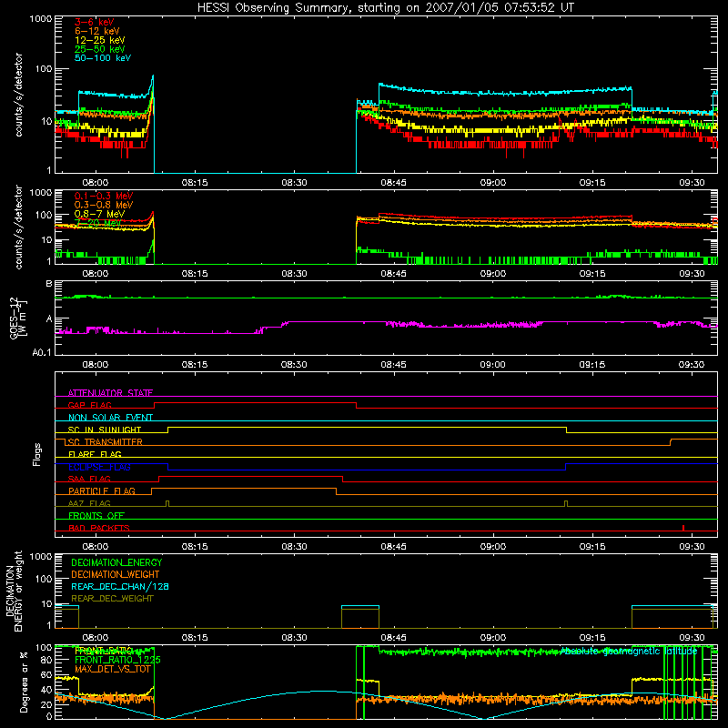Click the DECIMATION ENERGY or weight axis title
This screenshot has height=728, width=728.
[x=14, y=591]
